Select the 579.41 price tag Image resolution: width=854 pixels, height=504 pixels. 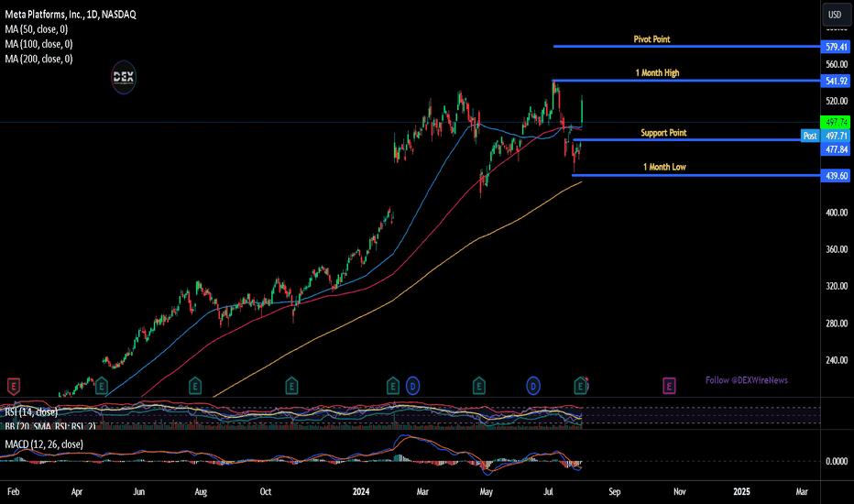(x=836, y=47)
